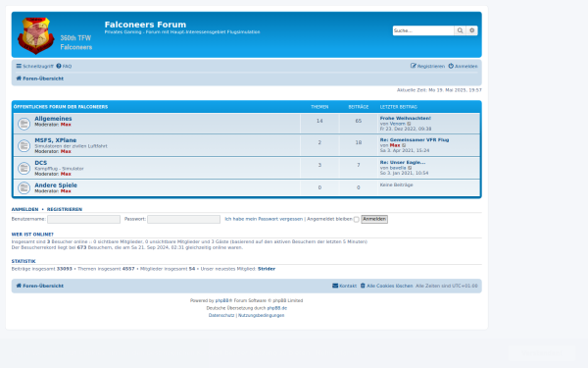Open the DCS forum
The image size is (588, 368).
point(41,163)
